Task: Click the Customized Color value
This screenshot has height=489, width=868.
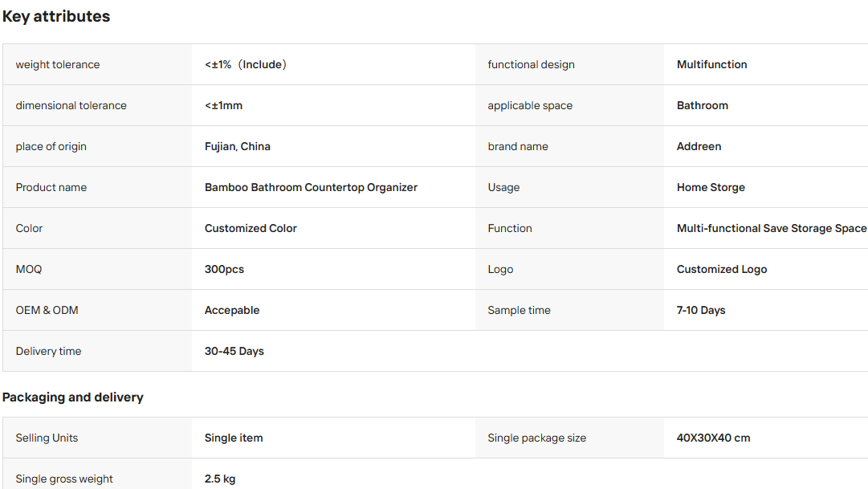Action: [251, 228]
